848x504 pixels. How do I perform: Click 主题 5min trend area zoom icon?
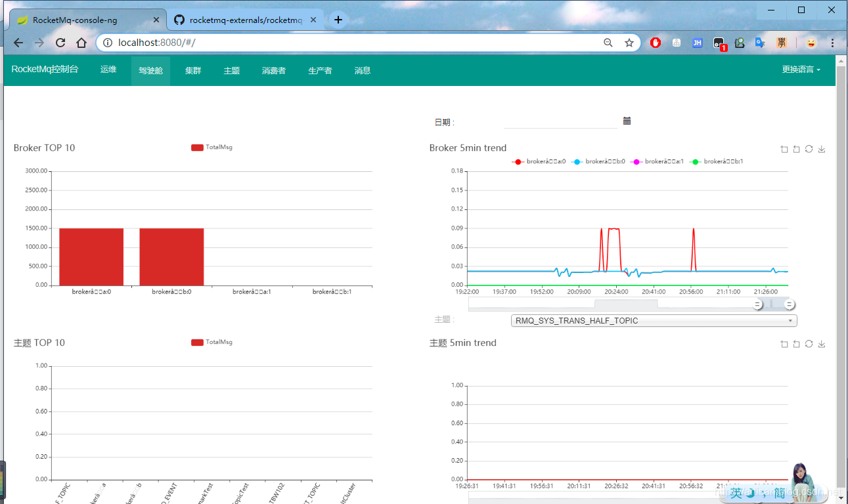tap(784, 344)
